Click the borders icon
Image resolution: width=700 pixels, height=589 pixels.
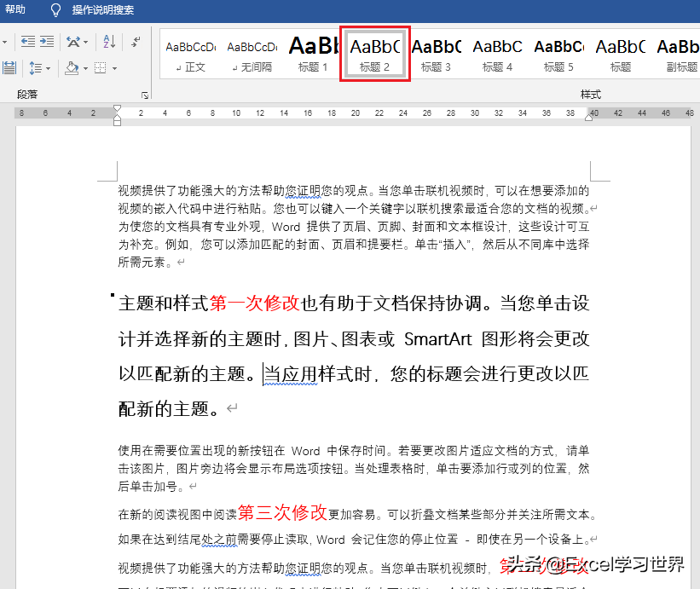[100, 67]
